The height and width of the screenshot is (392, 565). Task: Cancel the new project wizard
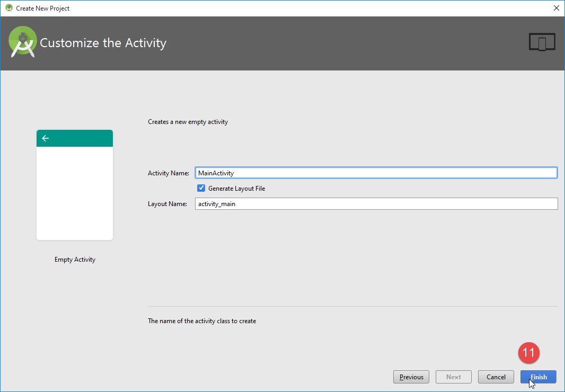pos(496,377)
